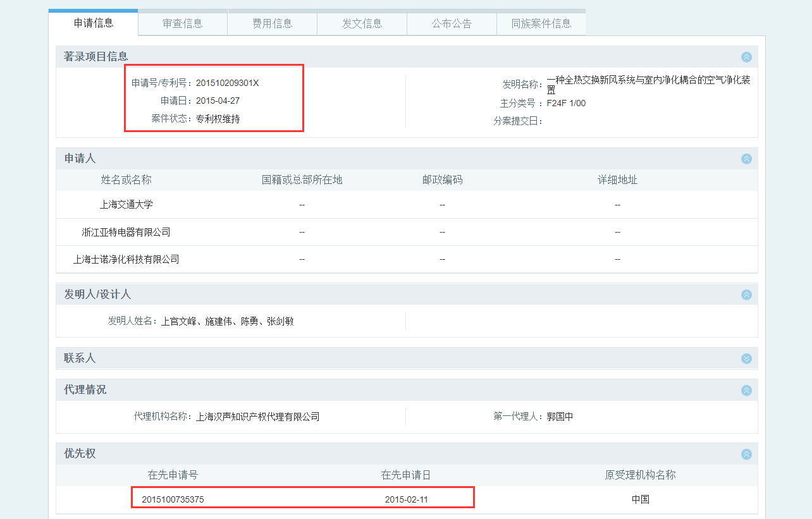Click the 姓名或名称 column header
Screen dimensions: 812x519
click(x=126, y=180)
